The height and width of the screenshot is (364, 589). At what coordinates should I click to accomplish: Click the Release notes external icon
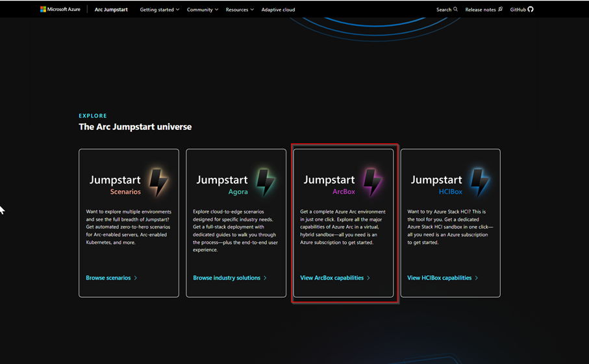click(500, 9)
